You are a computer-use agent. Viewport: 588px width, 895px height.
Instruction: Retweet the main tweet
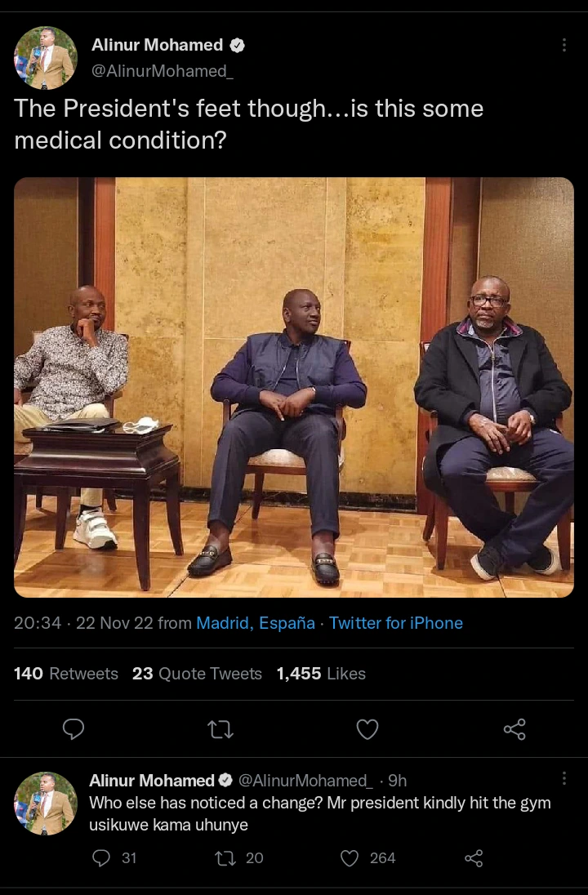pos(220,728)
